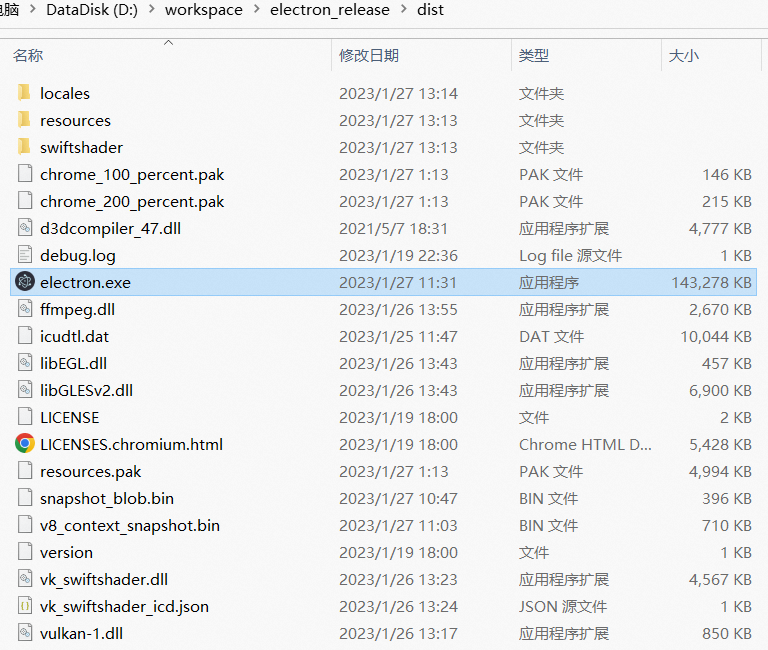Click the electron.exe application icon
The width and height of the screenshot is (768, 650).
pyautogui.click(x=25, y=282)
